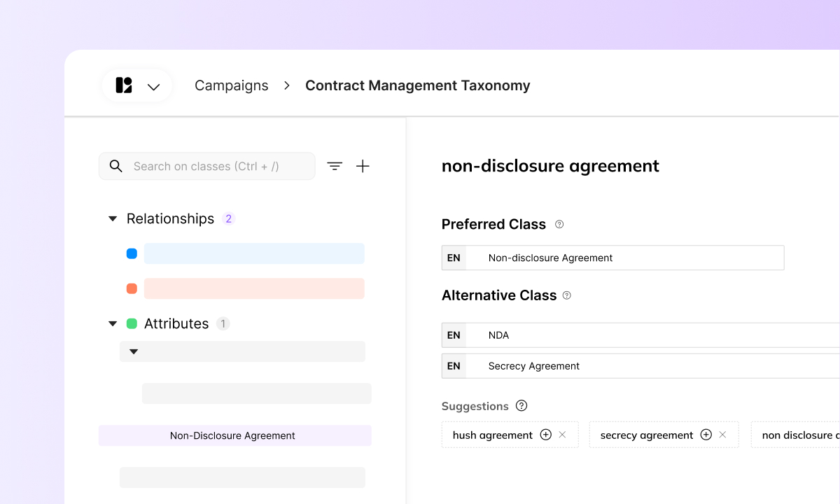Click EN tag of Secrecy Agreement field

[454, 366]
